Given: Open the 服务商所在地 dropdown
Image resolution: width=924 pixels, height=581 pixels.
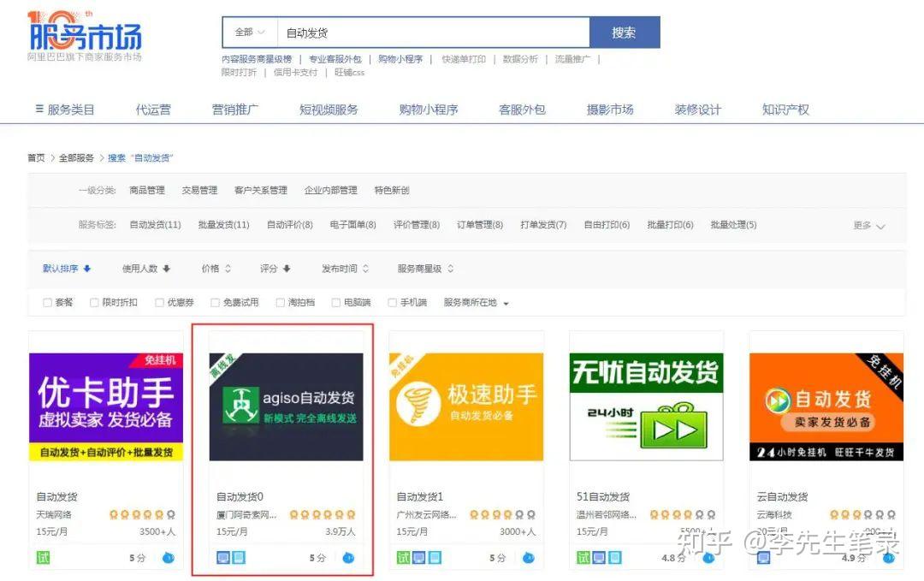Looking at the screenshot, I should [477, 303].
